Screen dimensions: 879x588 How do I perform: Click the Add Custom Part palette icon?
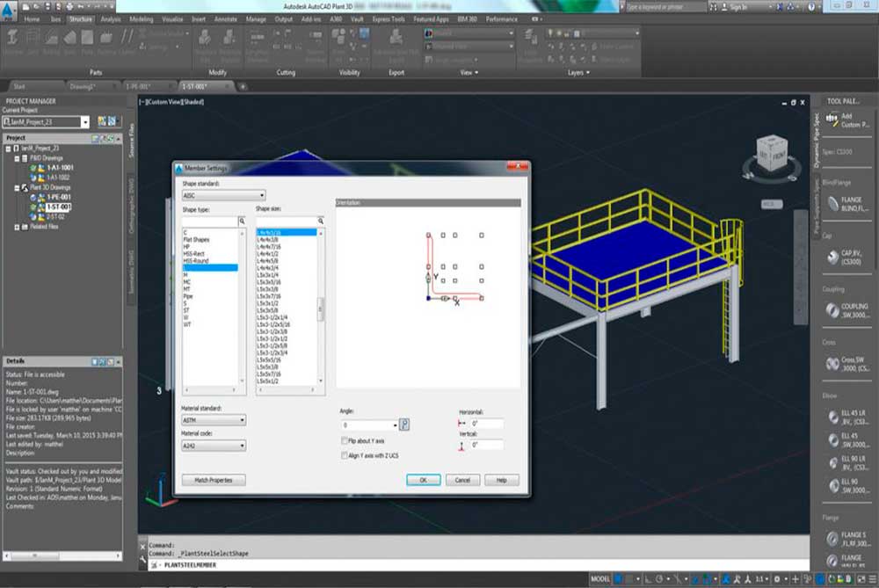tap(832, 120)
